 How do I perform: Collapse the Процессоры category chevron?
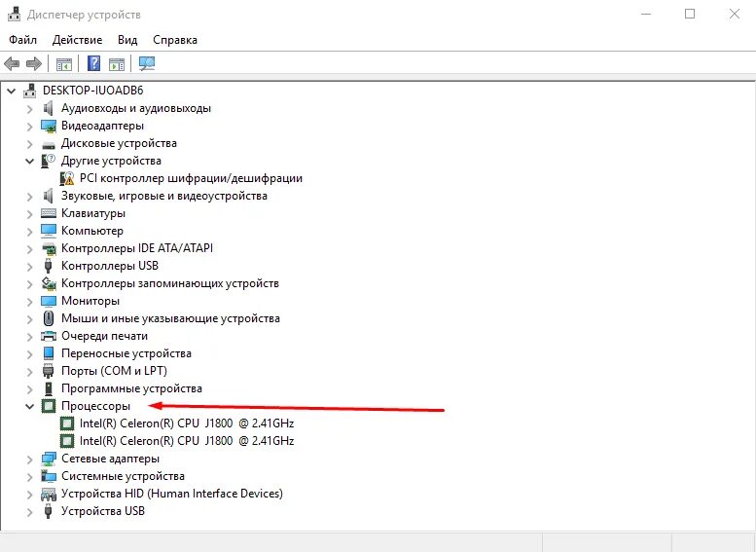coord(29,406)
